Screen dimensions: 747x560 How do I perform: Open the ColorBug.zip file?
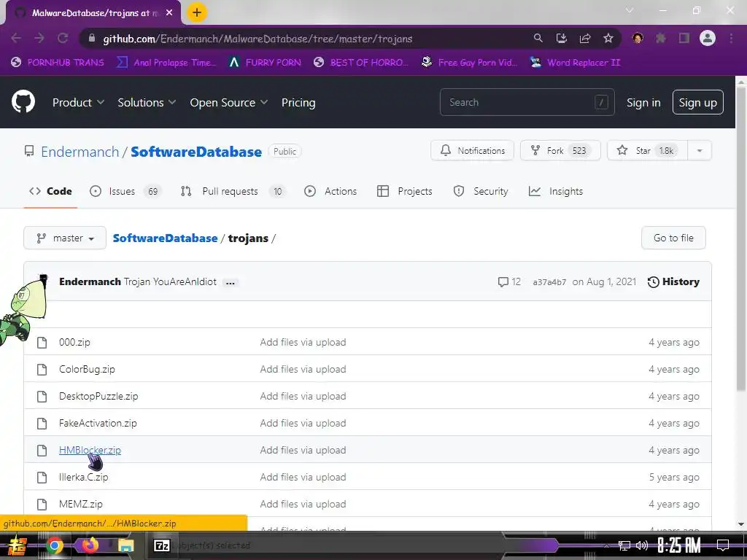tap(87, 370)
